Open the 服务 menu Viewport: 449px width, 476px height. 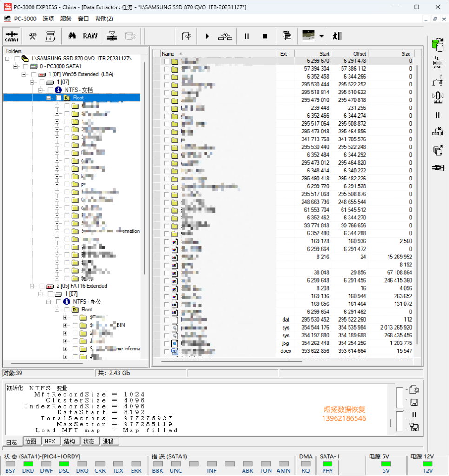pos(66,19)
